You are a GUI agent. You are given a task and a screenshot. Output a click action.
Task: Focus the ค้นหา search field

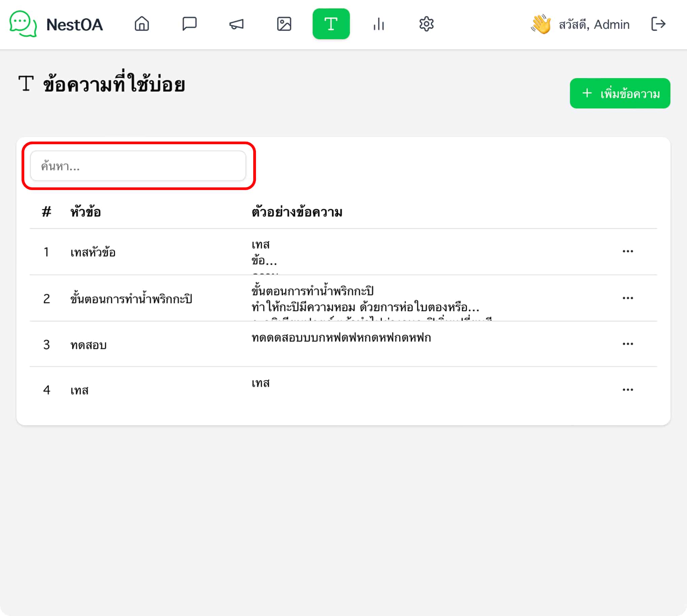pyautogui.click(x=138, y=166)
